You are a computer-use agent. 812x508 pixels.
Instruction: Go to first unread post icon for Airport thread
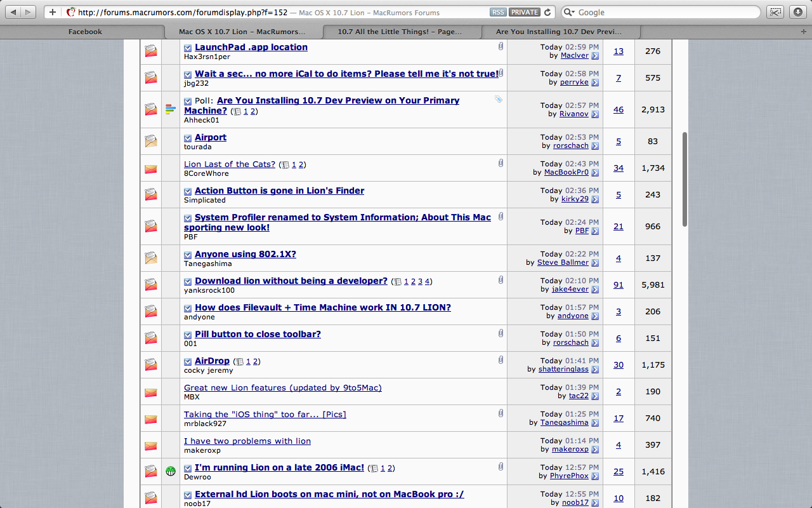coord(188,138)
